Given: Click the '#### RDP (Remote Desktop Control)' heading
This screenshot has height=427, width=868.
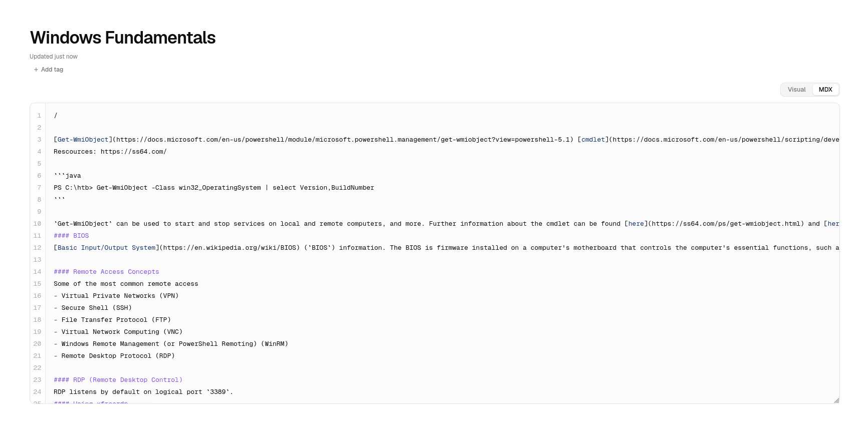Looking at the screenshot, I should click(118, 380).
